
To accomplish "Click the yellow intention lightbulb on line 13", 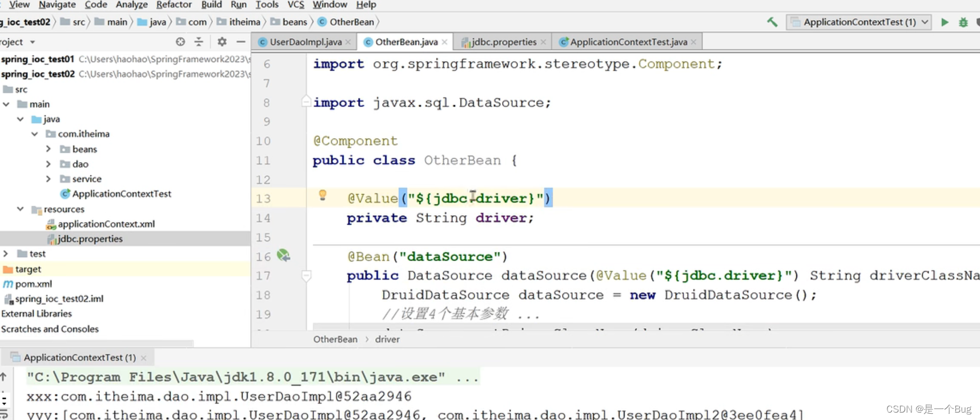I will pyautogui.click(x=323, y=196).
